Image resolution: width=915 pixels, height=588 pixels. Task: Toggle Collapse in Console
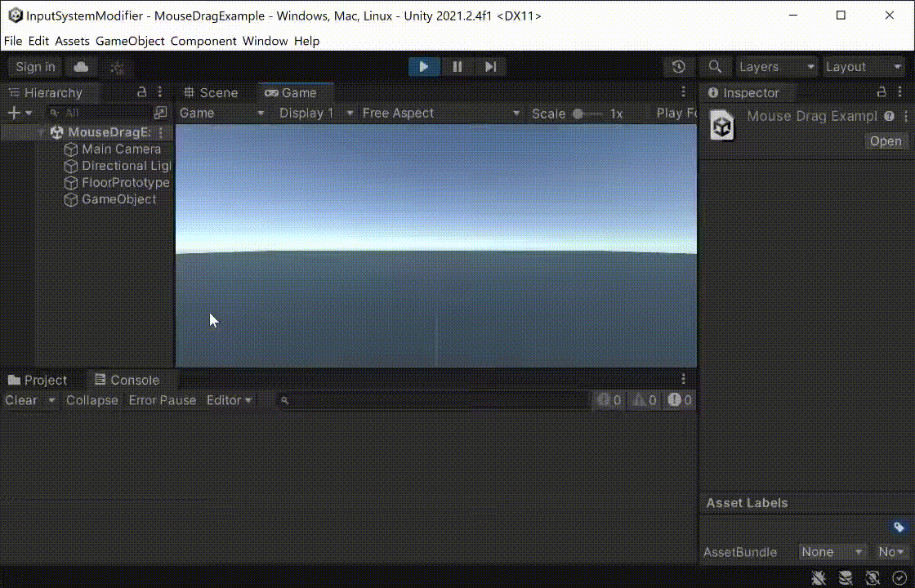pyautogui.click(x=92, y=400)
